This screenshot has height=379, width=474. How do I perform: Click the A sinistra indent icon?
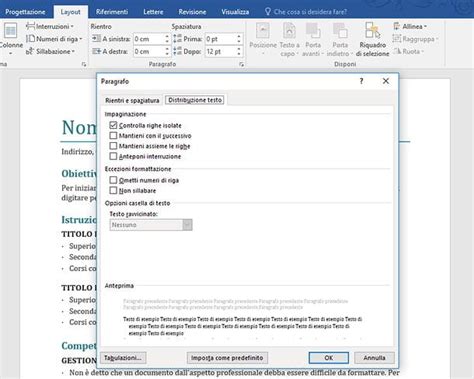point(96,39)
